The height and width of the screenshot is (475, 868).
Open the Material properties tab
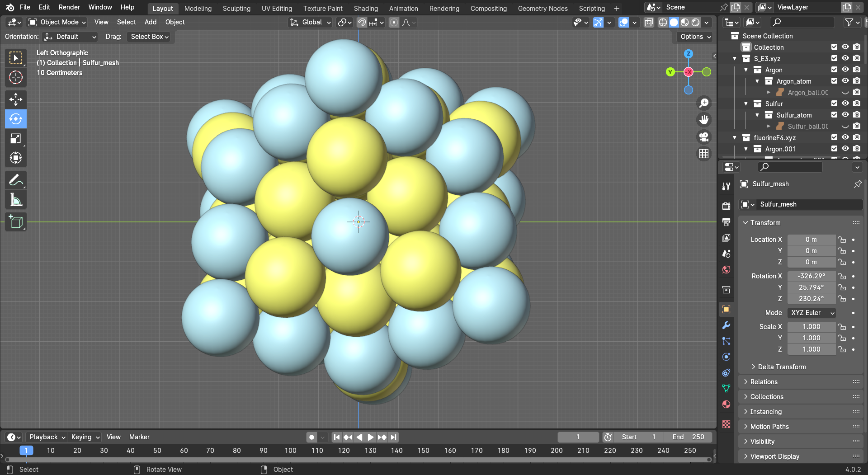(726, 404)
